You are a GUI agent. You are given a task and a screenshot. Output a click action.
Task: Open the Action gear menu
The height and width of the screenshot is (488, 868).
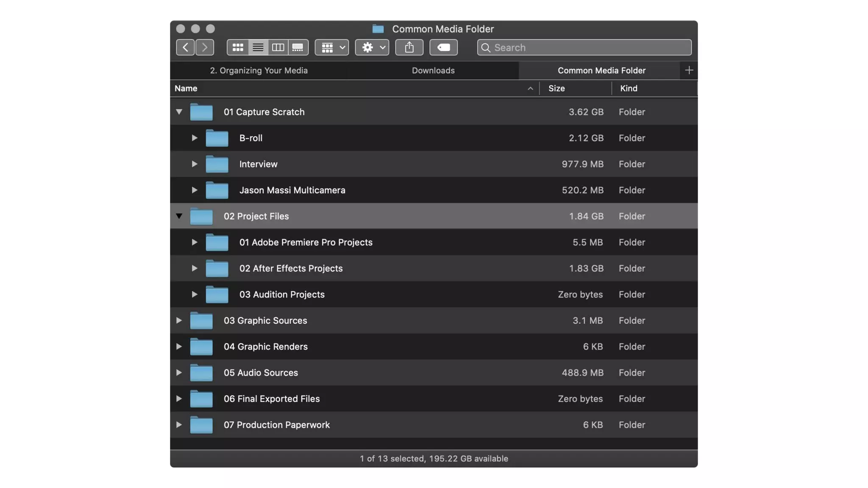(372, 47)
